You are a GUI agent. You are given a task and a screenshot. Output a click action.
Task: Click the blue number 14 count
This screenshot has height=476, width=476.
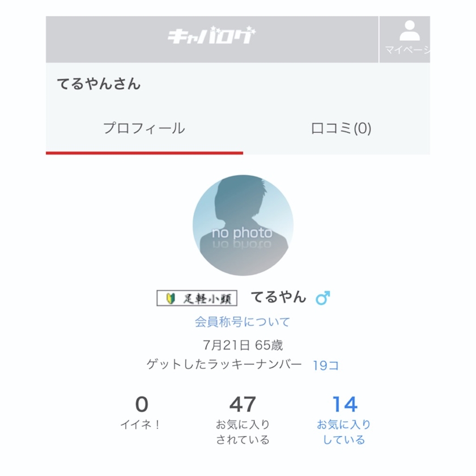click(345, 405)
